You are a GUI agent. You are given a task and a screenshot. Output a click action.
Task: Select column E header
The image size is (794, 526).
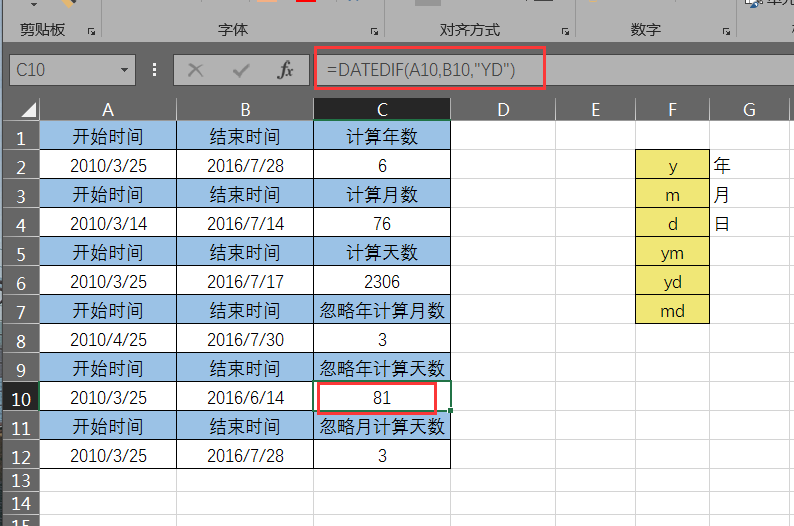click(x=596, y=109)
